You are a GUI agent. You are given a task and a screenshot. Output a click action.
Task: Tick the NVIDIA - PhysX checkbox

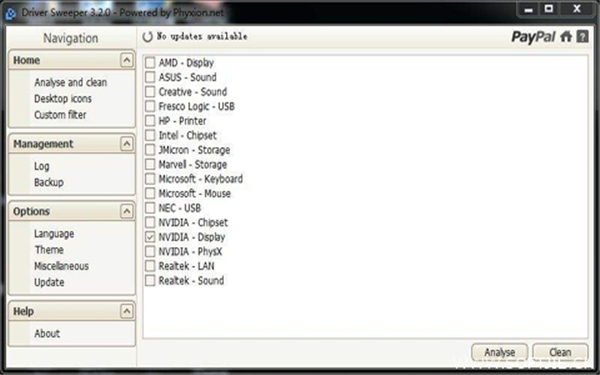(x=150, y=252)
